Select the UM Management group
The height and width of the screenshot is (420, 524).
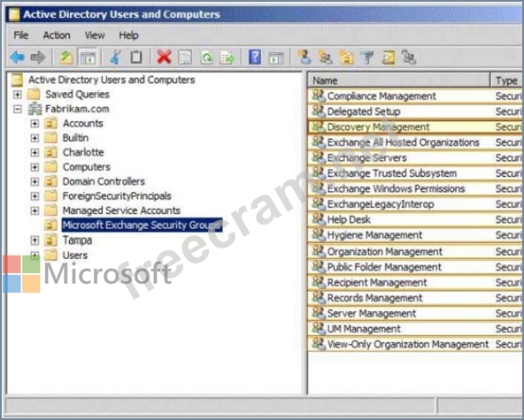364,329
